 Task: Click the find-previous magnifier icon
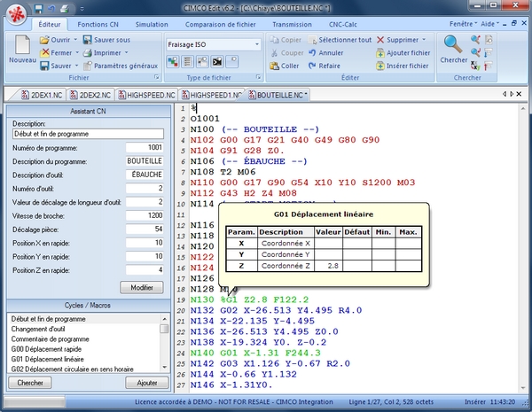pyautogui.click(x=475, y=39)
